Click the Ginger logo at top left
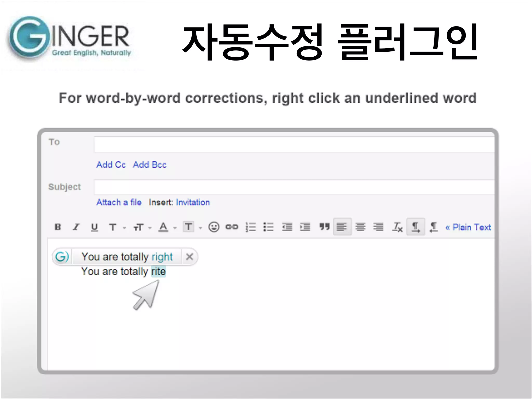The height and width of the screenshot is (399, 532). click(70, 38)
